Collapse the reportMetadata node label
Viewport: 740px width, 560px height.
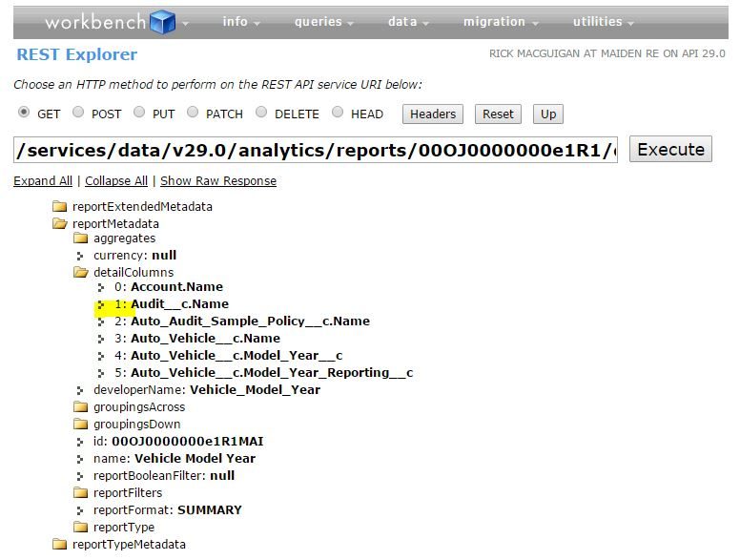115,224
